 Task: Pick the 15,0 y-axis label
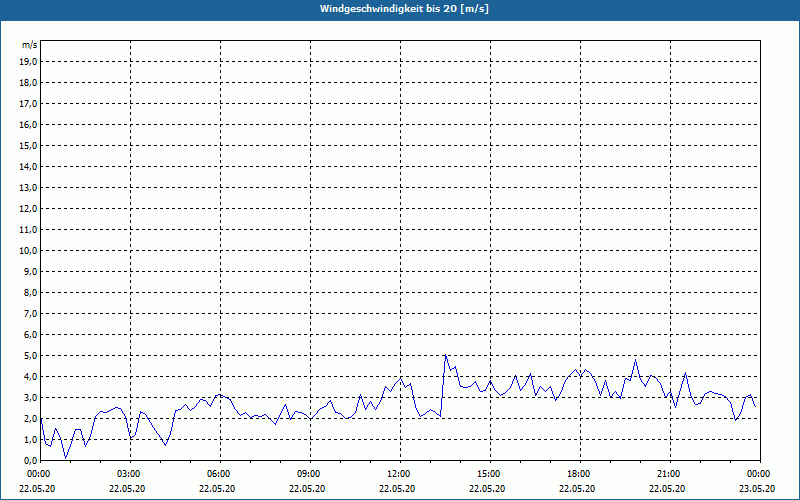pos(29,145)
